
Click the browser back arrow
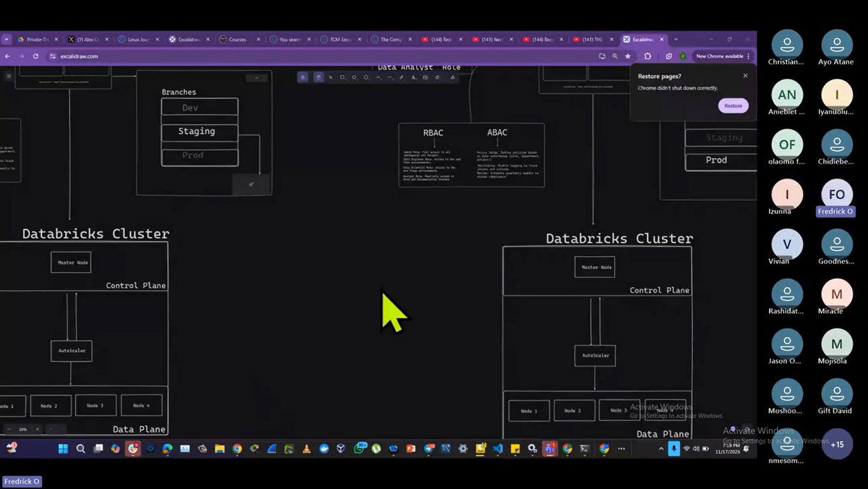point(8,56)
